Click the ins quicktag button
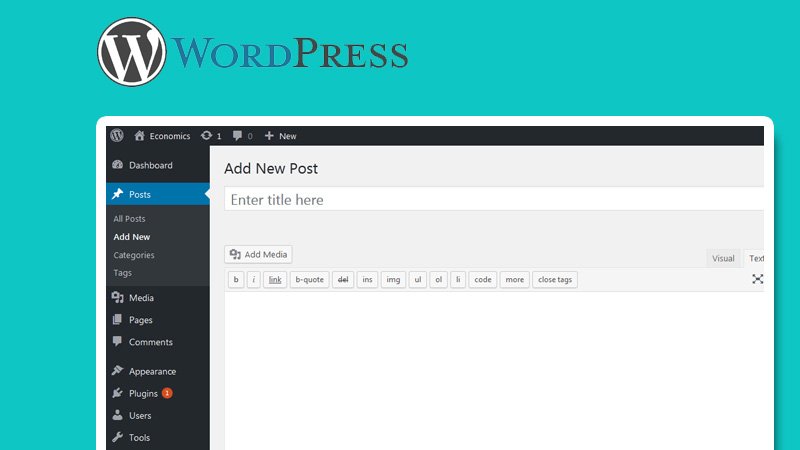The image size is (800, 450). point(367,280)
